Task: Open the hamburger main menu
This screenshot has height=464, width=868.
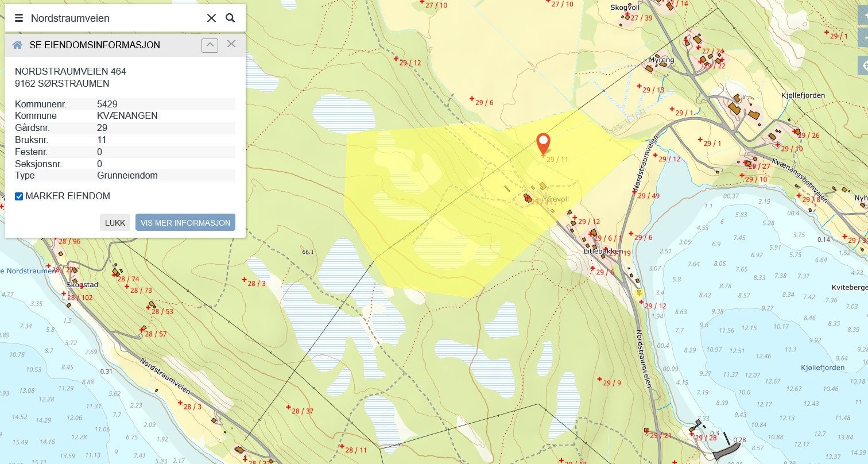Action: click(19, 18)
